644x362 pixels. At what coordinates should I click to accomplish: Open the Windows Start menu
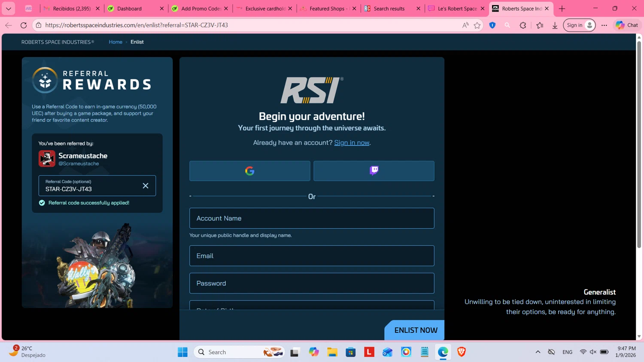(182, 352)
